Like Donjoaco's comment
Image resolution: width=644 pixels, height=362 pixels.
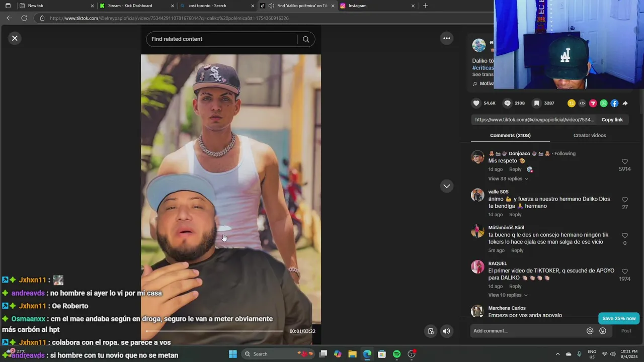pos(625,161)
